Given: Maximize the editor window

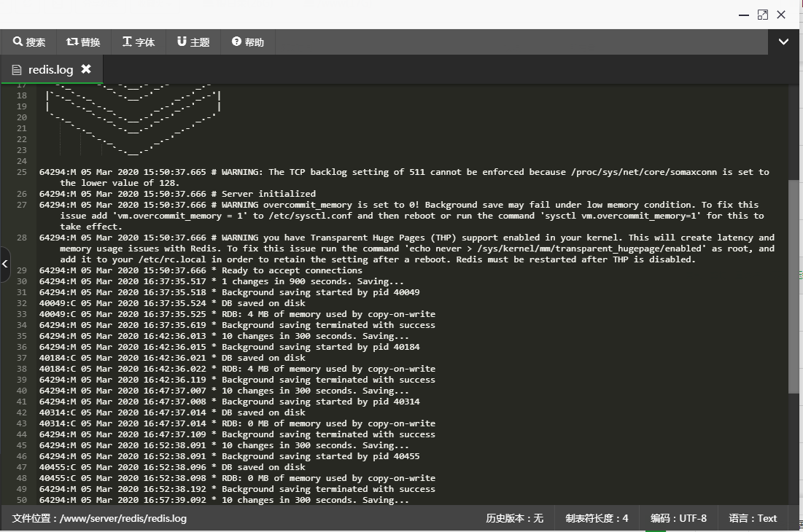Looking at the screenshot, I should (763, 15).
